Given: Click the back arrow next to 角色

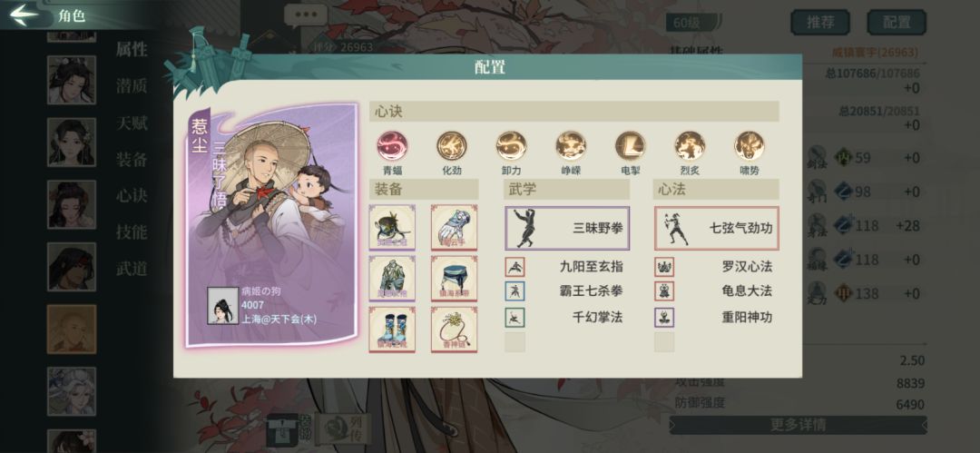Looking at the screenshot, I should 25,15.
